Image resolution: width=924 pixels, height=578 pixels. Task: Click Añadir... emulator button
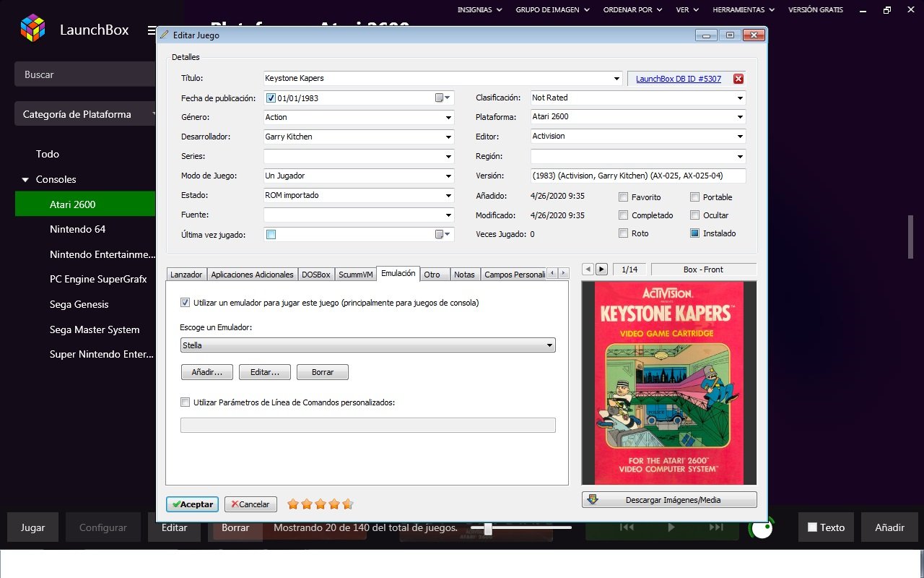coord(207,372)
